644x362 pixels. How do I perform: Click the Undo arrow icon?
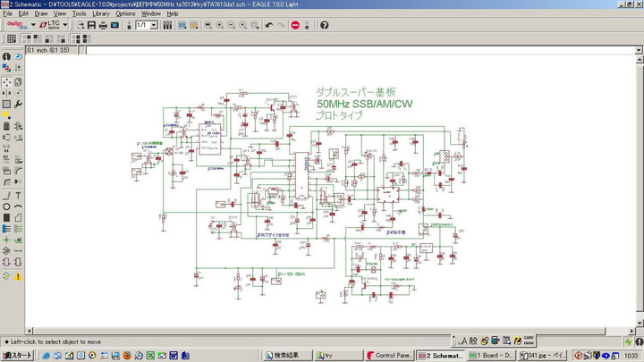268,25
